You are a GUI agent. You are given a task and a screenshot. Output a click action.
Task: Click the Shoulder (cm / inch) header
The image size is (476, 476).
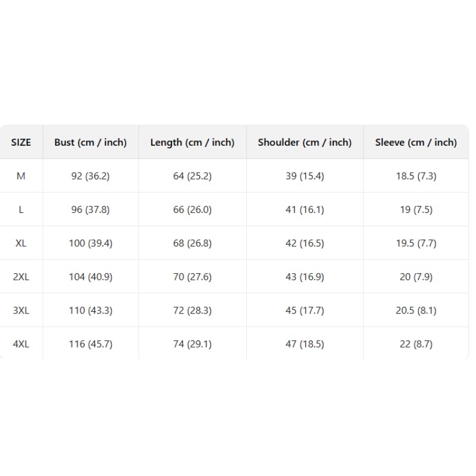click(x=305, y=142)
